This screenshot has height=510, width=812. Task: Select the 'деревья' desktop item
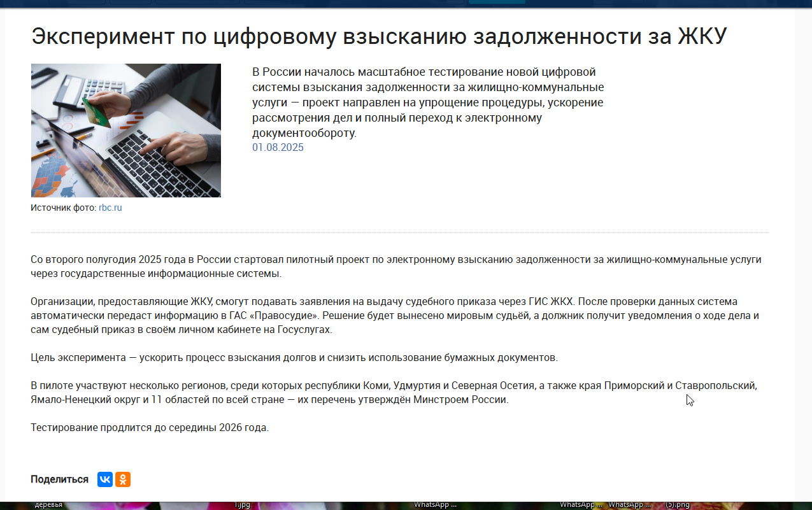point(49,505)
